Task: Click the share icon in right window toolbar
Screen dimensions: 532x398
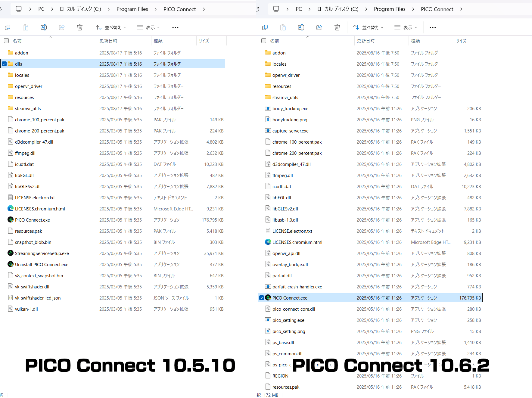Action: tap(319, 27)
